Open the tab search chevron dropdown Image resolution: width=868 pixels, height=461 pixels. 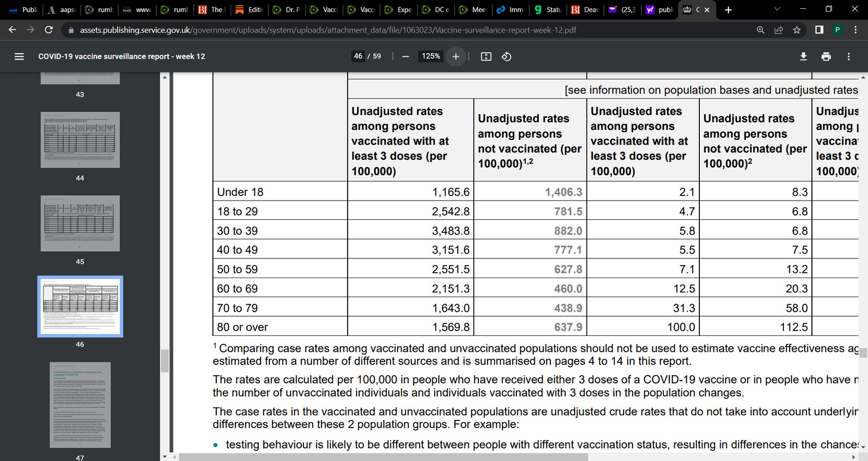[777, 10]
